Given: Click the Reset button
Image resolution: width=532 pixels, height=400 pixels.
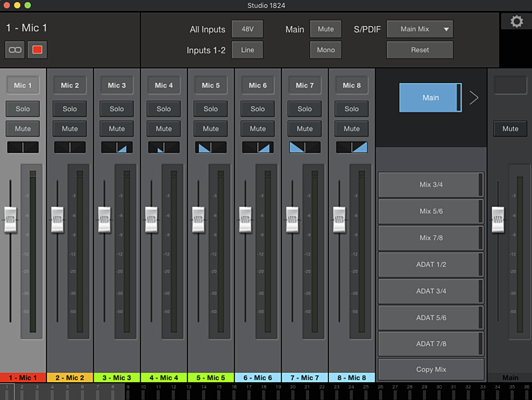Looking at the screenshot, I should pyautogui.click(x=420, y=50).
